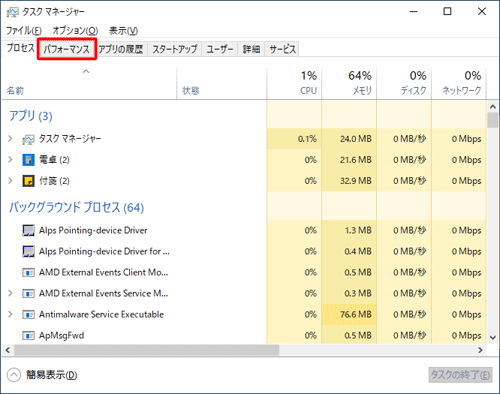Image resolution: width=500 pixels, height=394 pixels.
Task: Open the 表示(V) menu
Action: coord(123,31)
